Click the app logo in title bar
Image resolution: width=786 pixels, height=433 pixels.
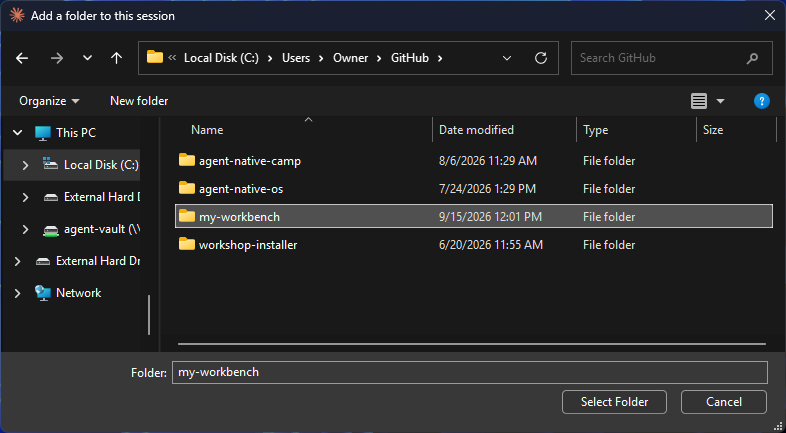pos(17,16)
